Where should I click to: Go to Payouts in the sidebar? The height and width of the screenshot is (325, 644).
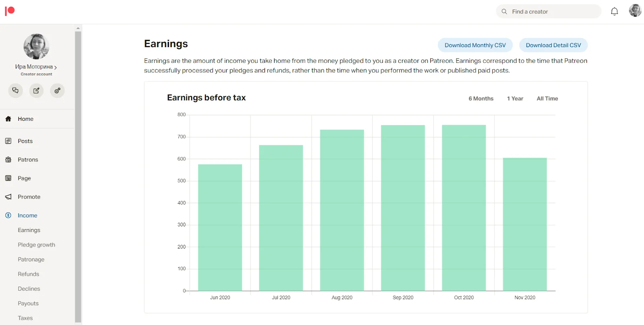(x=28, y=304)
